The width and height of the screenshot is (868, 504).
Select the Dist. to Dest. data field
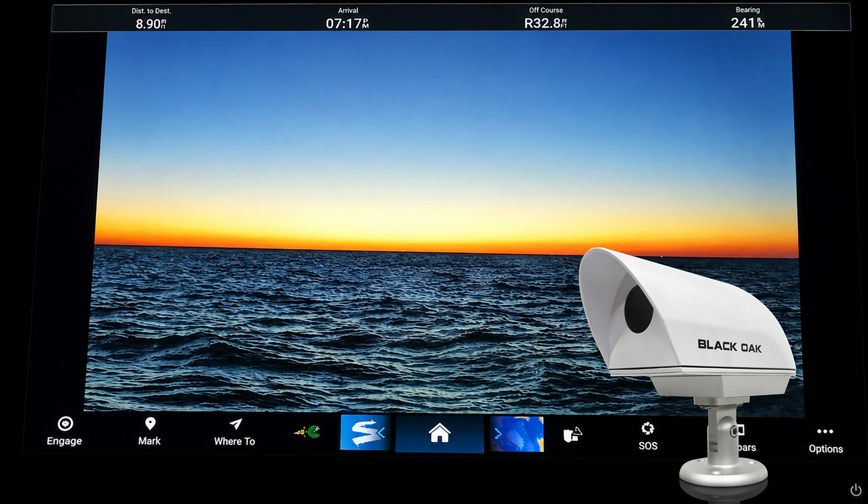[x=151, y=19]
